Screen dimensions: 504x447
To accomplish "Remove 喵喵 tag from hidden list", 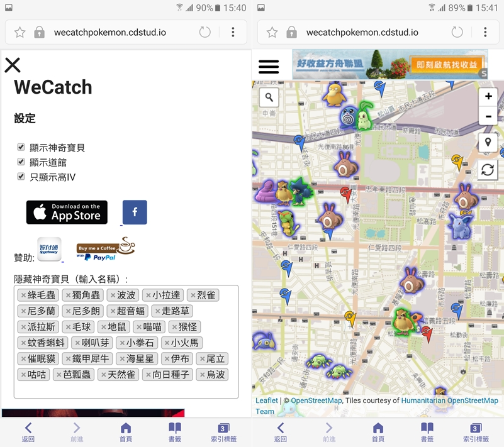I will (x=139, y=327).
